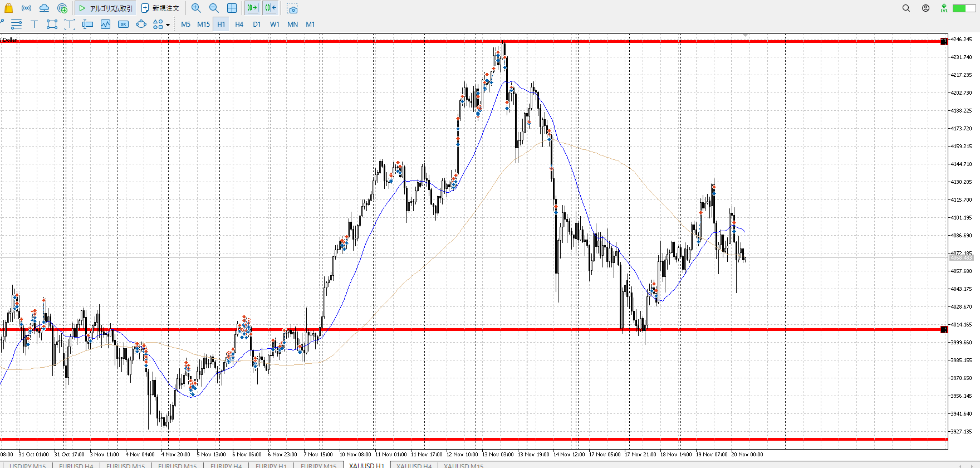Toggle chart auto-scroll to latest bar

click(252, 8)
